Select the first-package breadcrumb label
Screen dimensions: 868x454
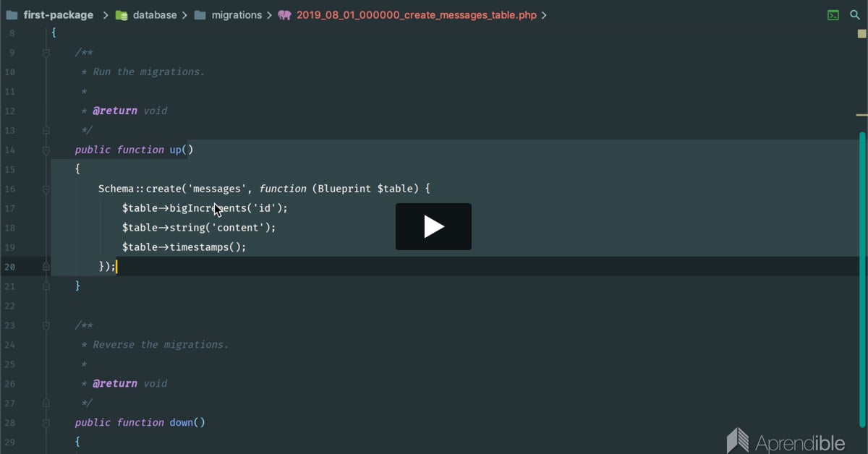pyautogui.click(x=59, y=15)
